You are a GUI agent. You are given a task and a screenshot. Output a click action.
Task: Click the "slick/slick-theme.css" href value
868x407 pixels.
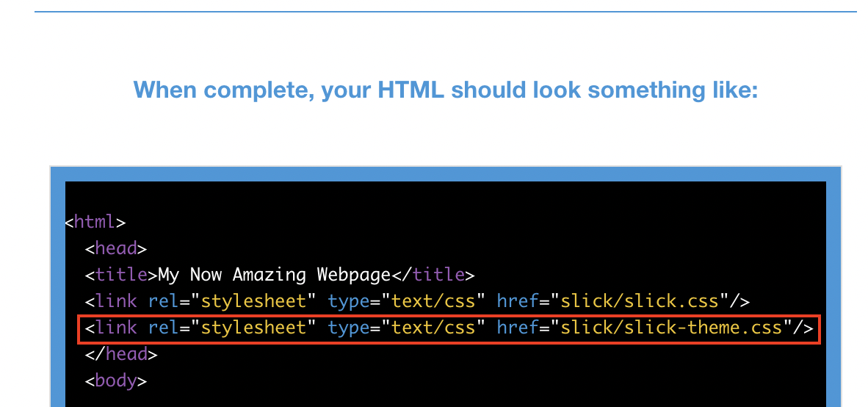click(x=672, y=328)
